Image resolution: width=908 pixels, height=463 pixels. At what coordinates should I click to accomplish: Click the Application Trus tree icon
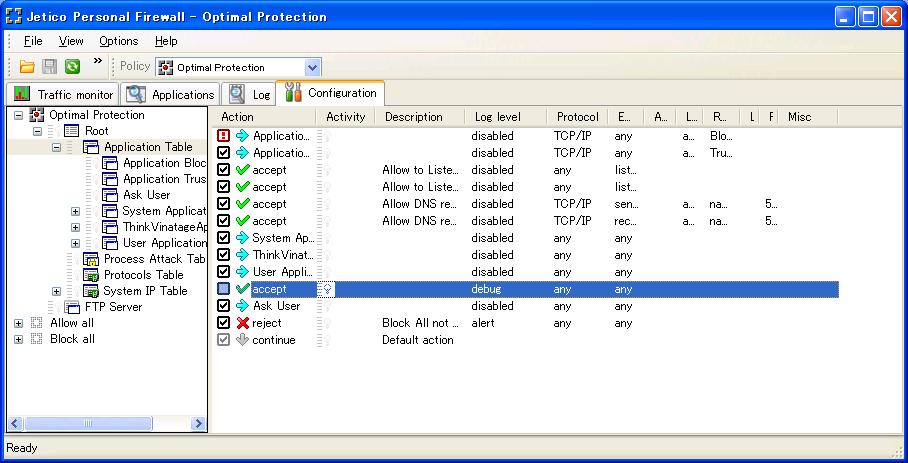[109, 179]
